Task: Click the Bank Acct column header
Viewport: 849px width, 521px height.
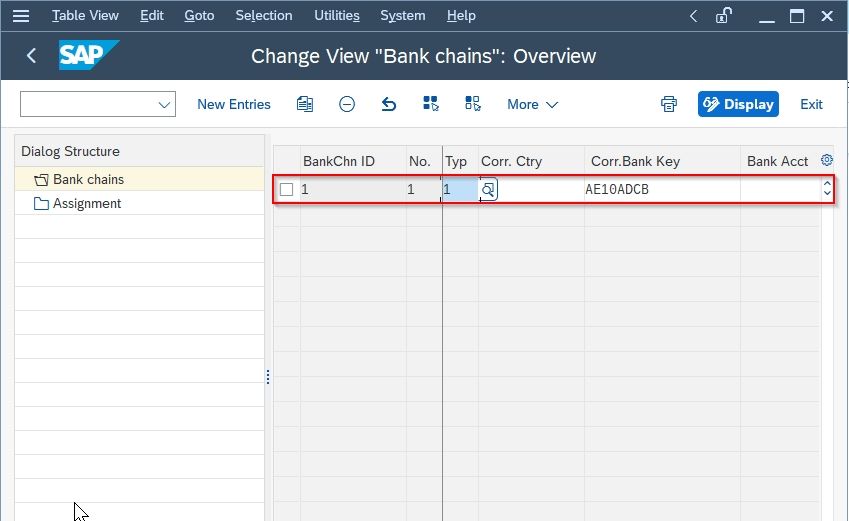Action: point(778,161)
